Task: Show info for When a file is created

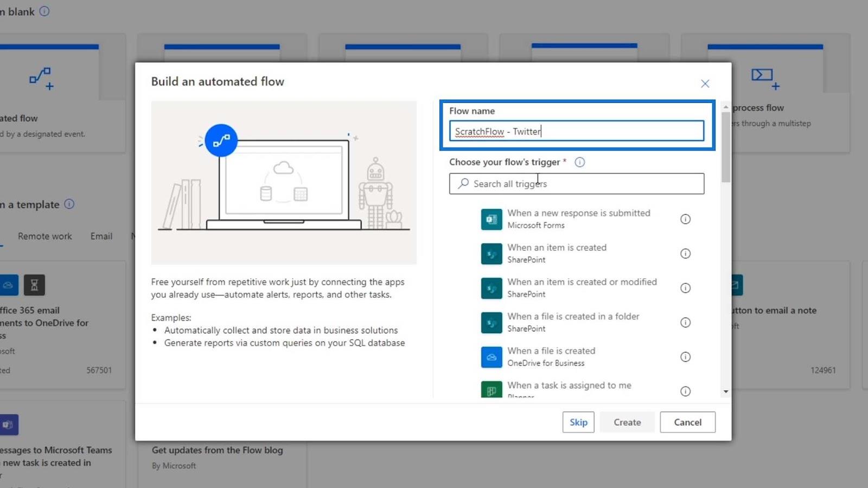Action: coord(686,357)
